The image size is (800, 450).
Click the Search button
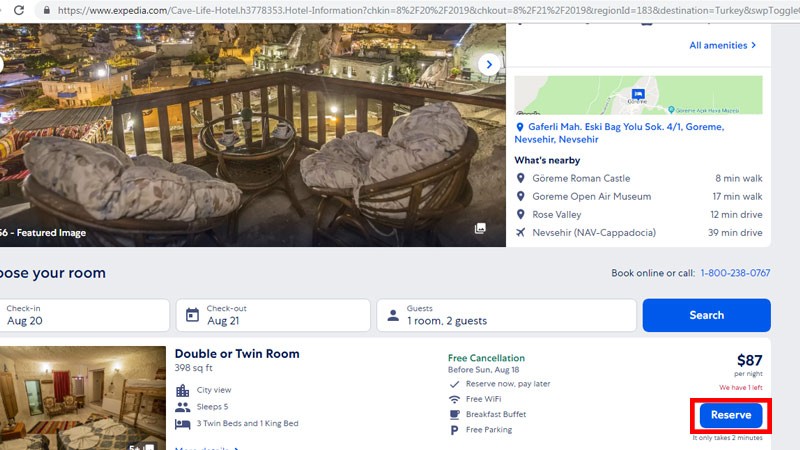coord(707,315)
